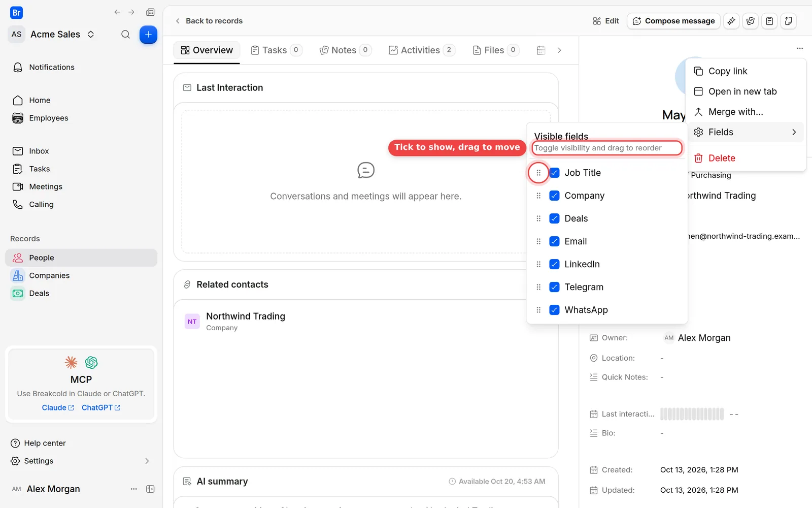Uncheck the Telegram visible field
The width and height of the screenshot is (812, 508).
[x=555, y=287]
